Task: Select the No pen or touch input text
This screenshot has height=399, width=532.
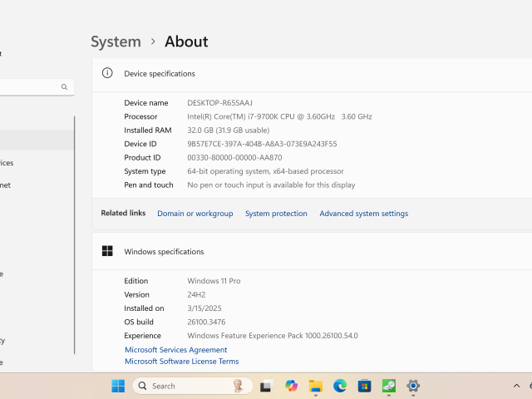Action: point(271,185)
